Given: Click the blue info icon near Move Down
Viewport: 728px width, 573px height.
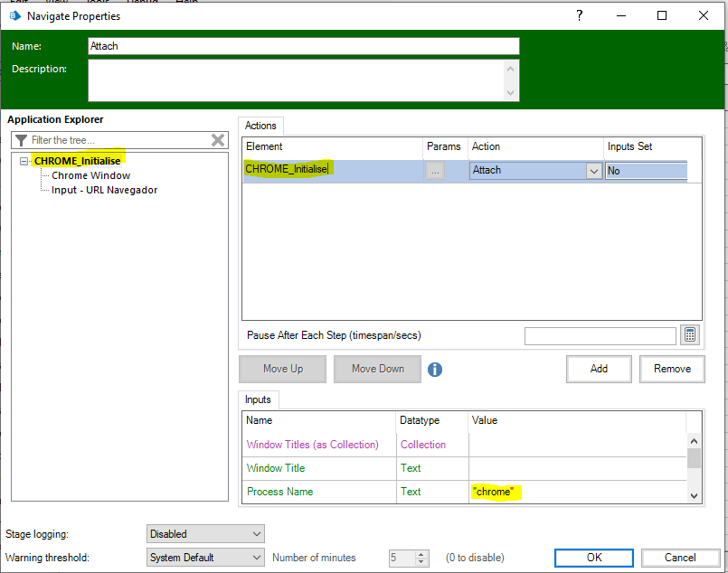Looking at the screenshot, I should click(435, 369).
